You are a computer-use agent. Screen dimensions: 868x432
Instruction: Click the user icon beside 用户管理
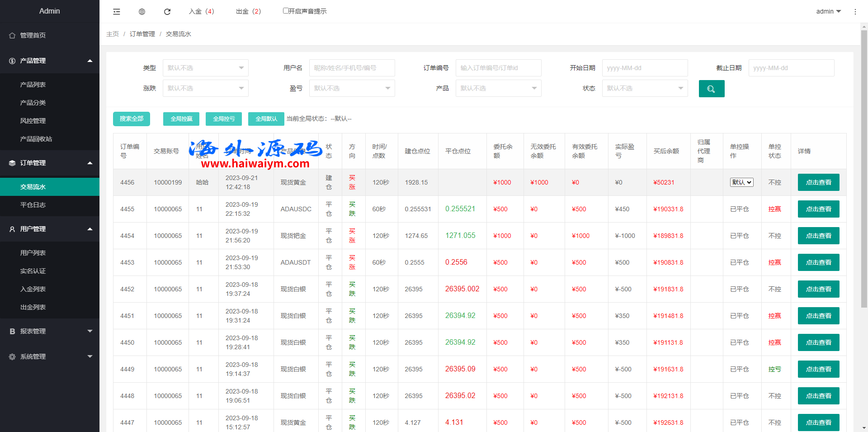(12, 229)
